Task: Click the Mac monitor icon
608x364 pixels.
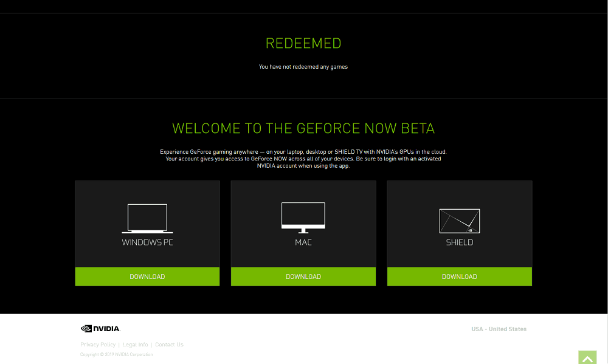Action: (x=303, y=218)
